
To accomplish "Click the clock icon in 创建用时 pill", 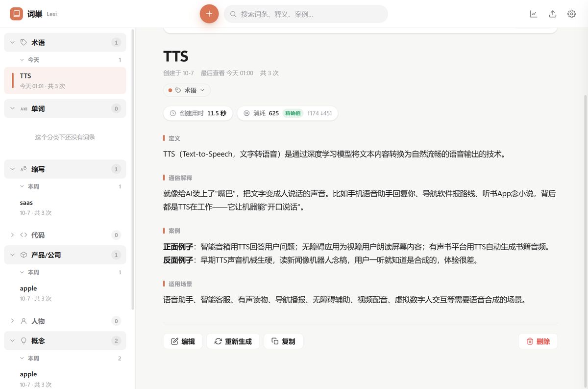I will click(172, 113).
